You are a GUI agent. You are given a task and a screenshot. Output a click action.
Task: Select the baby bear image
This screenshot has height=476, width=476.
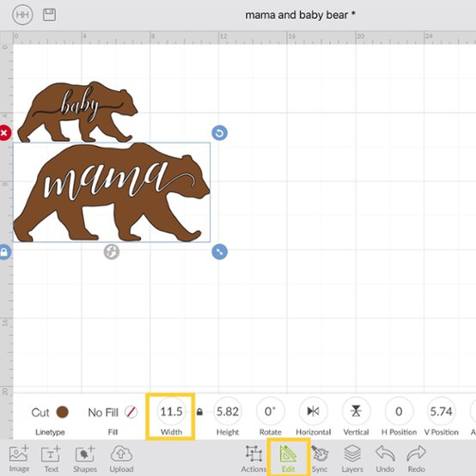(x=77, y=112)
